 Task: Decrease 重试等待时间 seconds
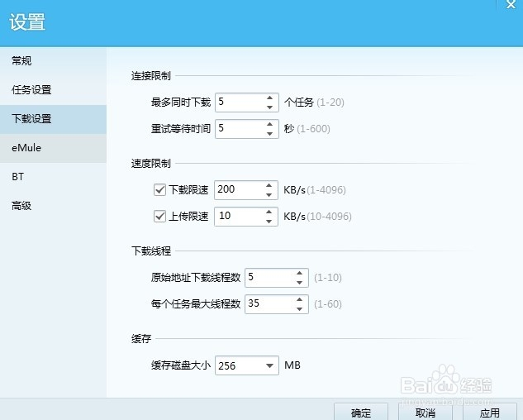click(x=270, y=134)
